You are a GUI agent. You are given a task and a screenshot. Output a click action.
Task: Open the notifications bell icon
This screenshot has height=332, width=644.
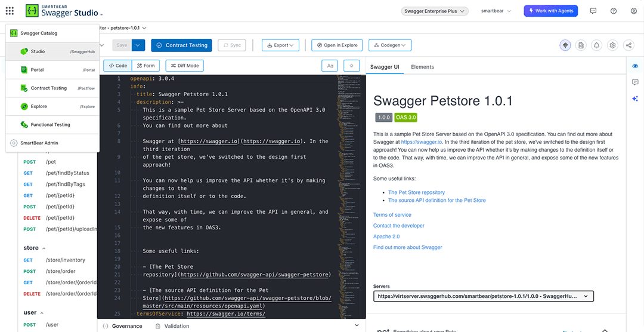pyautogui.click(x=597, y=45)
